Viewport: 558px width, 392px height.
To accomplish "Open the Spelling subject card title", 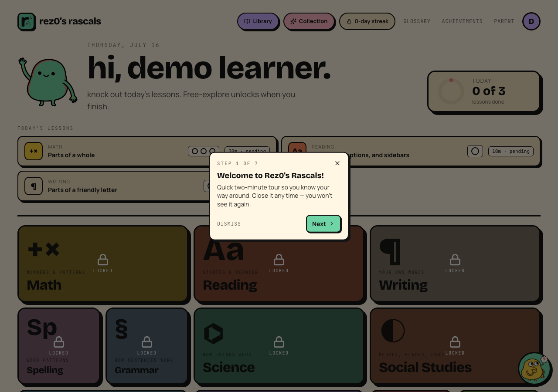I will coord(45,370).
